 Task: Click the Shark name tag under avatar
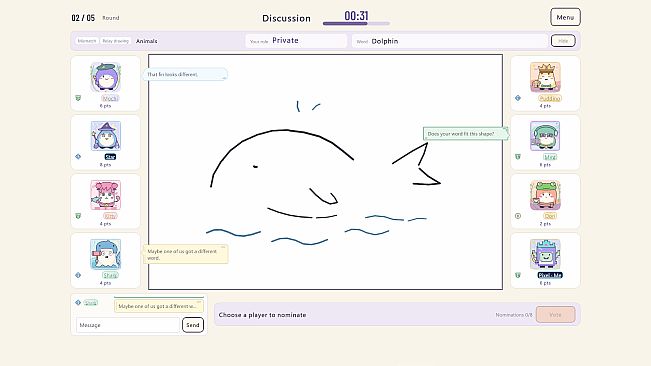[x=110, y=275]
